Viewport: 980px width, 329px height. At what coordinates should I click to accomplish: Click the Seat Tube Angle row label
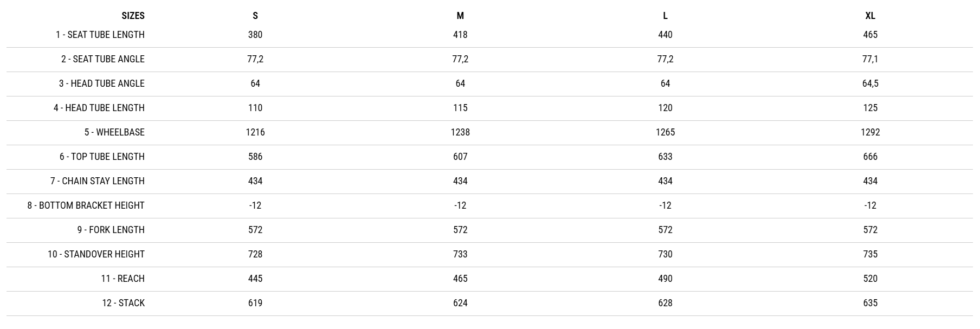tap(103, 59)
